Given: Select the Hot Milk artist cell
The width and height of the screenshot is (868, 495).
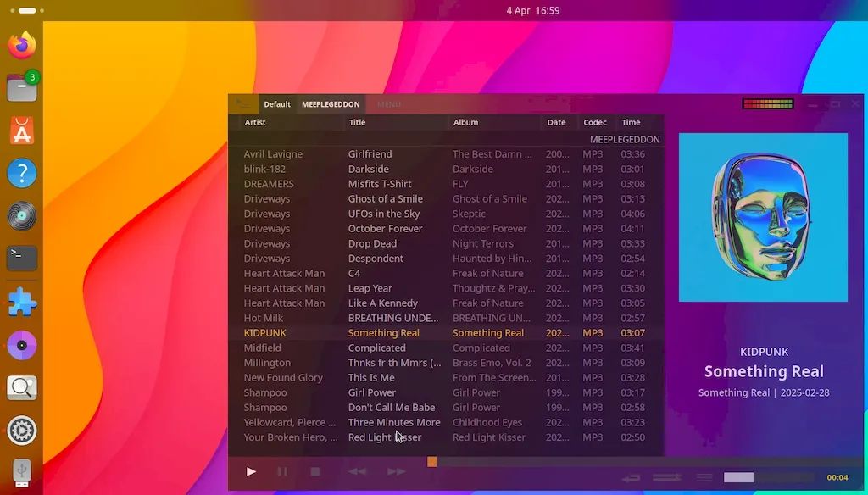Looking at the screenshot, I should click(x=264, y=319).
